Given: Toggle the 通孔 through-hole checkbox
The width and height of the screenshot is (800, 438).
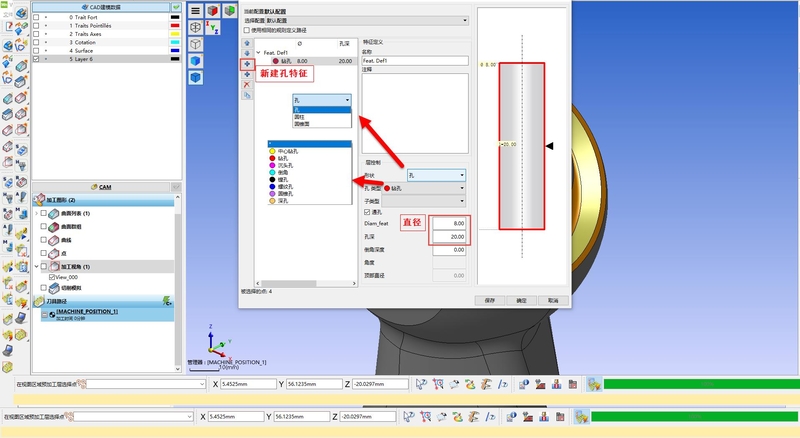Looking at the screenshot, I should click(366, 211).
